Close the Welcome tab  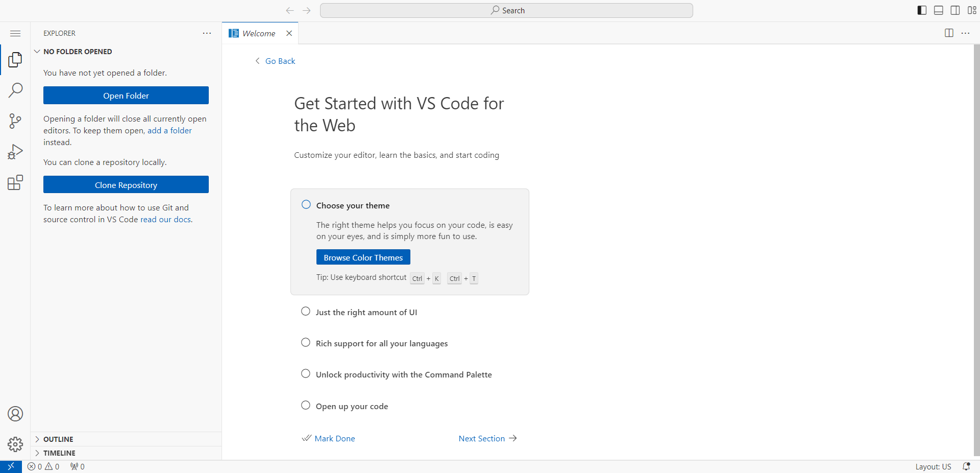coord(289,33)
